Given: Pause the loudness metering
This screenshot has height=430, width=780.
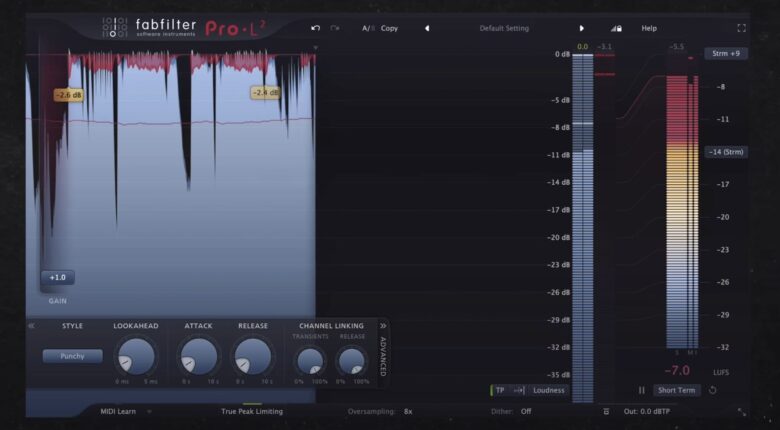Looking at the screenshot, I should (642, 390).
